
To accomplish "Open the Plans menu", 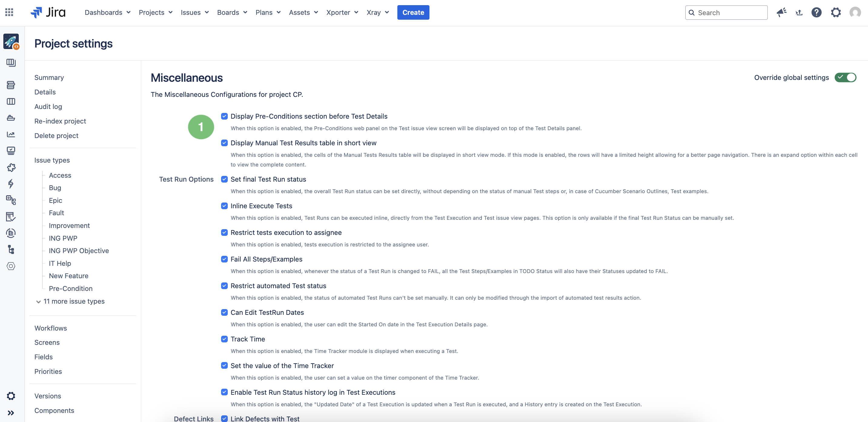I will pyautogui.click(x=268, y=12).
